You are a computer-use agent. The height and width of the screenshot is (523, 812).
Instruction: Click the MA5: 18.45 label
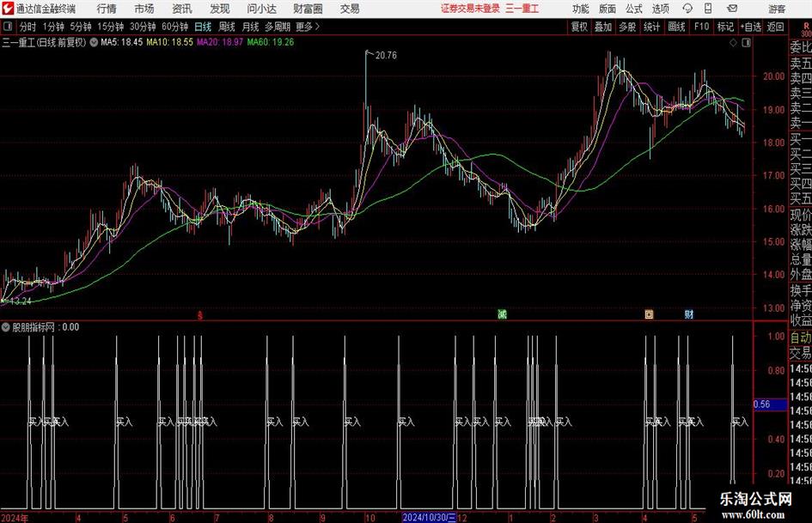pyautogui.click(x=122, y=42)
